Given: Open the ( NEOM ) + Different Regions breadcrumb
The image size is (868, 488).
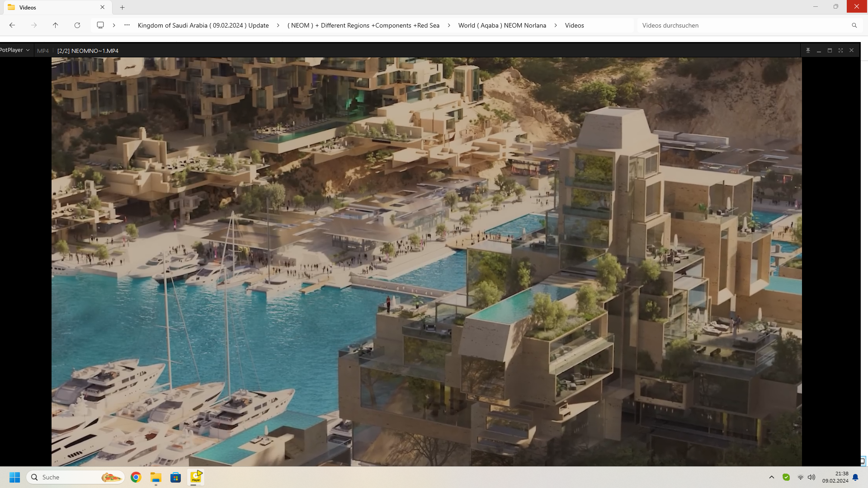Looking at the screenshot, I should pyautogui.click(x=363, y=25).
